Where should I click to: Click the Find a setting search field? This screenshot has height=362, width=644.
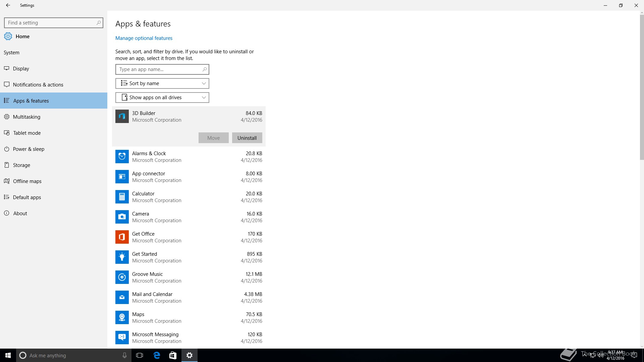tap(54, 23)
